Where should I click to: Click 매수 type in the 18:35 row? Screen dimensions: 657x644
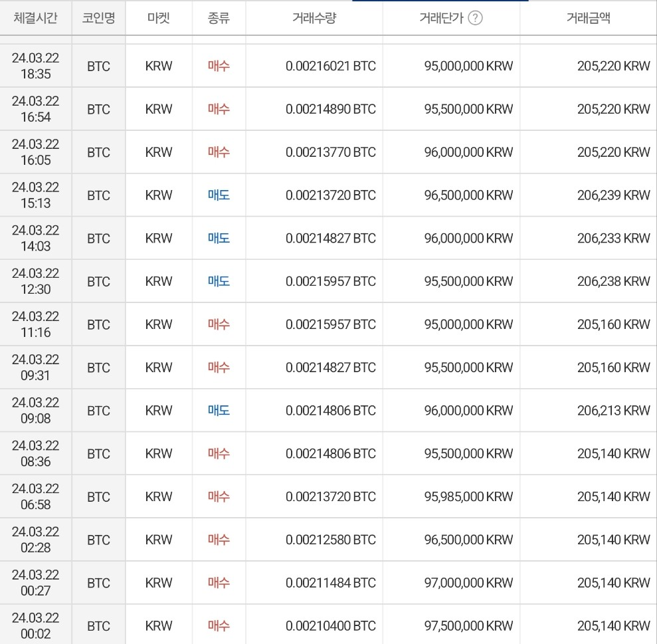point(219,66)
